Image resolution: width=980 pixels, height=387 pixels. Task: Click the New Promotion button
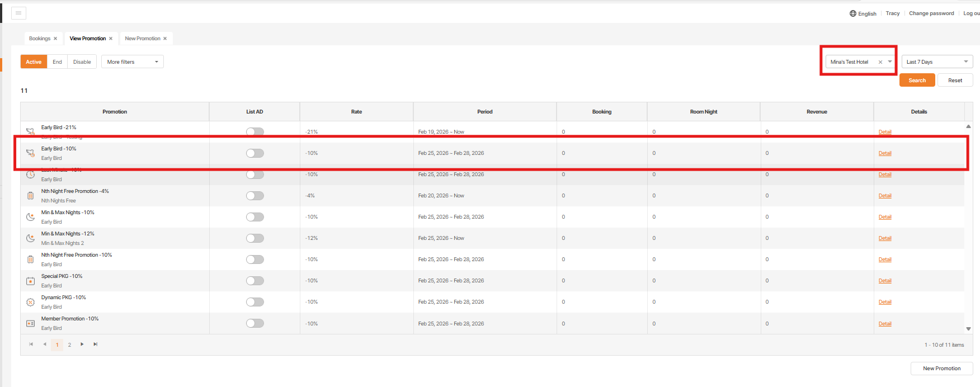pos(942,368)
